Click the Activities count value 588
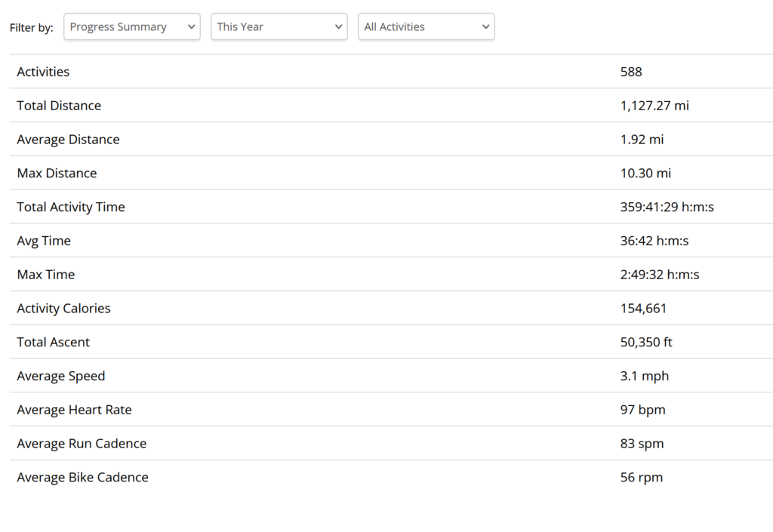This screenshot has width=773, height=532. click(631, 72)
